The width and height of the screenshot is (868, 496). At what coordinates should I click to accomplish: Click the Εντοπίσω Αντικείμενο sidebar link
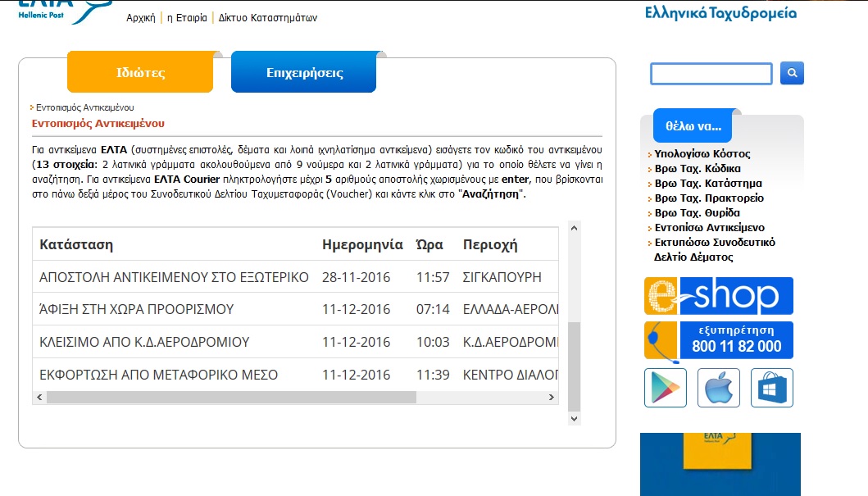coord(710,227)
